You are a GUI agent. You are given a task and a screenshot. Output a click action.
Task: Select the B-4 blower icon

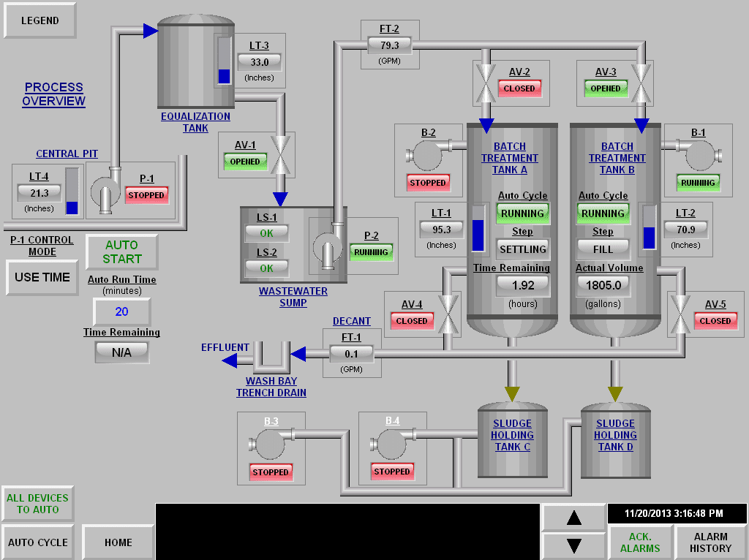click(392, 443)
